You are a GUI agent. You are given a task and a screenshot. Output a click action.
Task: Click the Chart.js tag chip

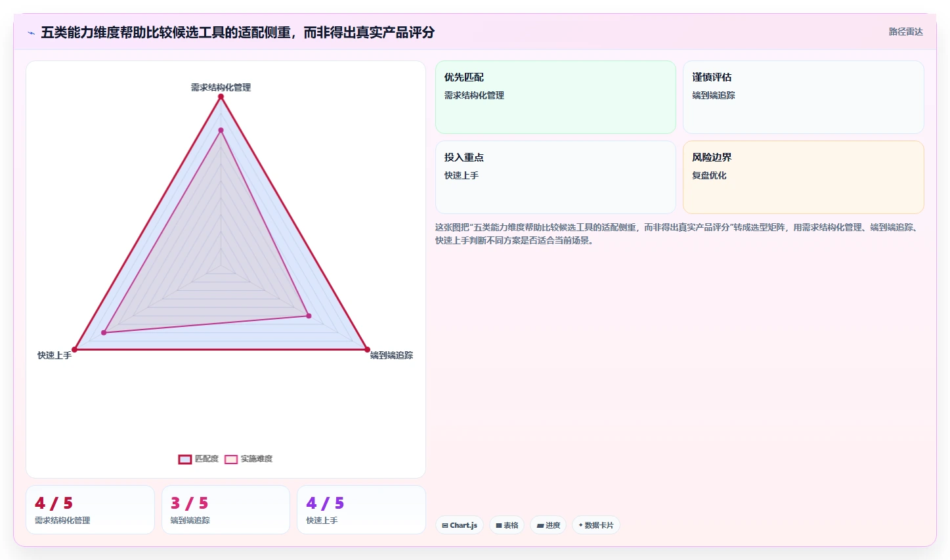coord(460,525)
